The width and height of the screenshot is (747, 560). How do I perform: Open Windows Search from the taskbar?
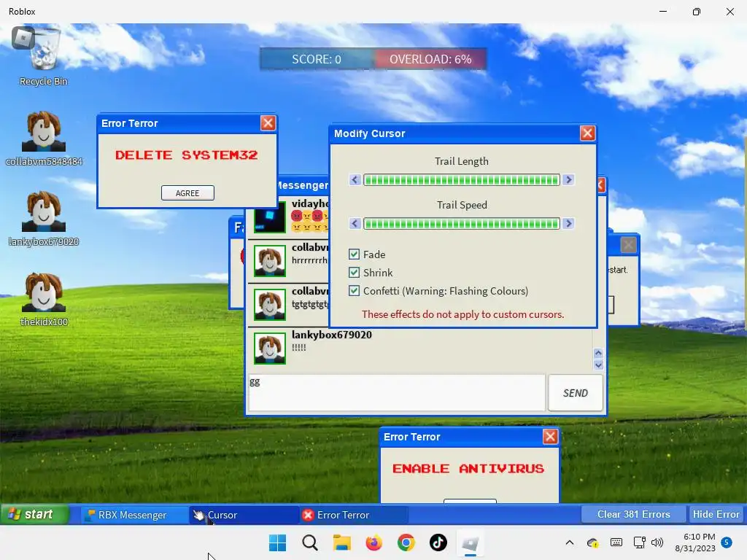[309, 542]
